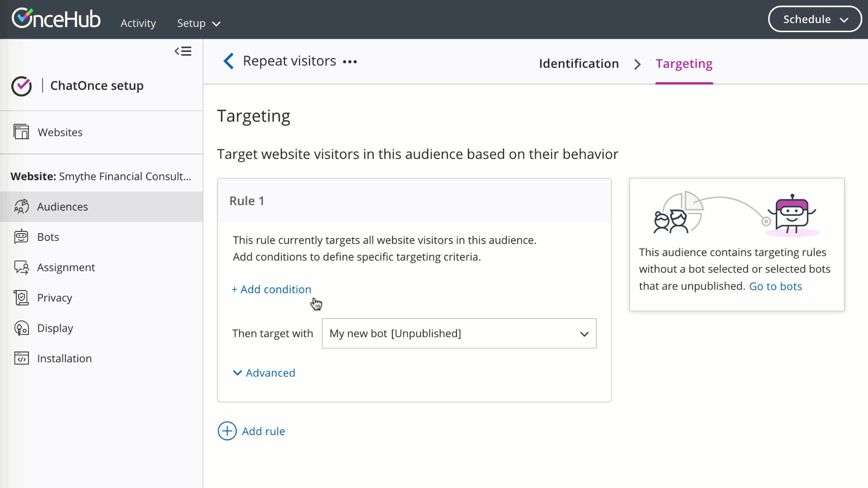Image resolution: width=868 pixels, height=488 pixels.
Task: Open Privacy shield icon
Action: 21,298
